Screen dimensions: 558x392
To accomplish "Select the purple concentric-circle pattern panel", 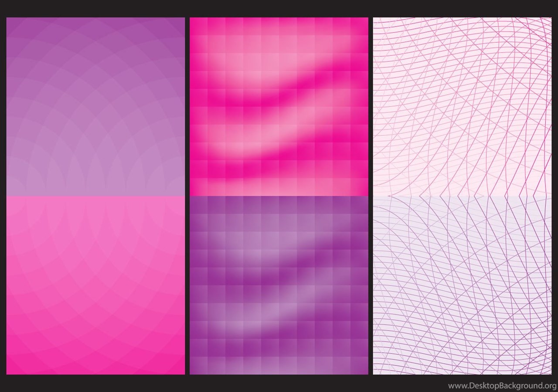I will tap(95, 107).
